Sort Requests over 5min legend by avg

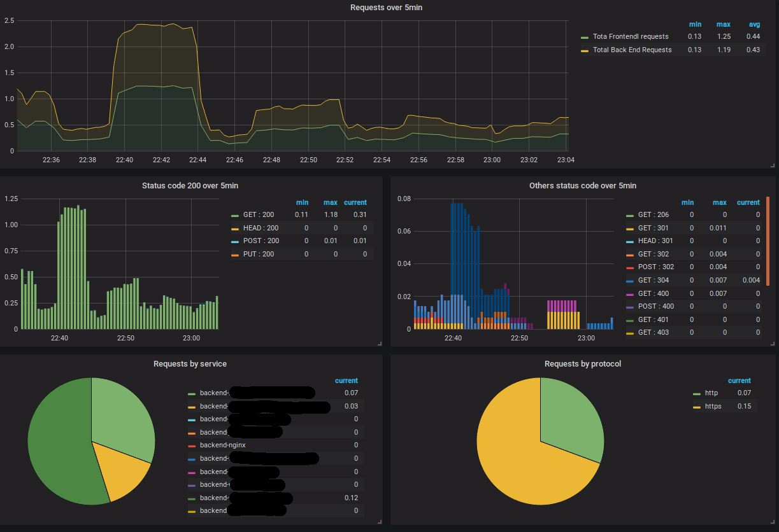click(x=753, y=24)
